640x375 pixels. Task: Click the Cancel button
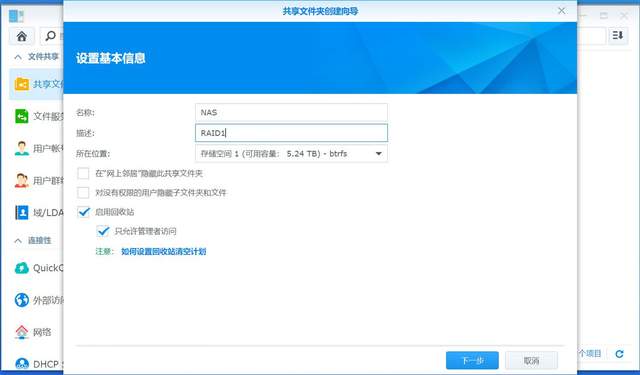531,360
